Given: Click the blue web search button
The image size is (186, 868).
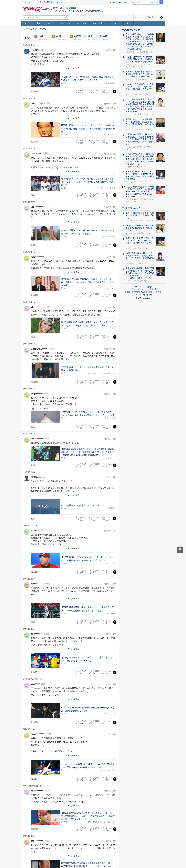Looking at the screenshot, I should (x=161, y=2).
